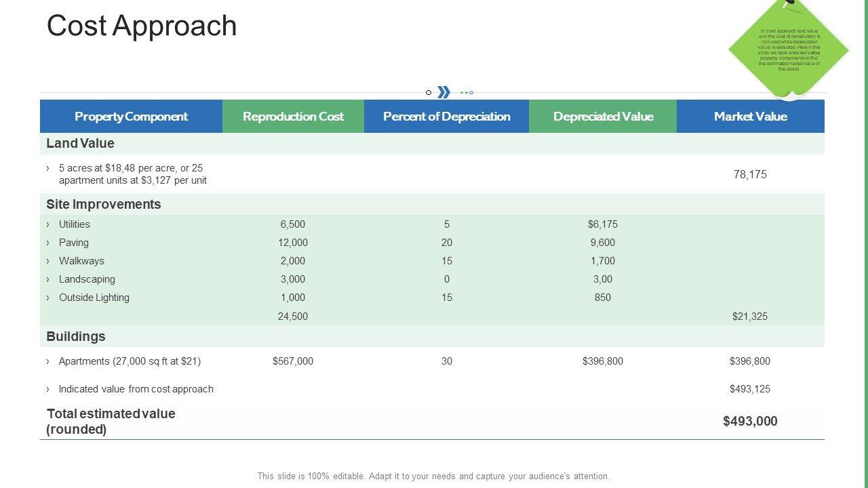Click the chevron bullet beside Walkways
This screenshot has height=488, width=868.
click(47, 261)
